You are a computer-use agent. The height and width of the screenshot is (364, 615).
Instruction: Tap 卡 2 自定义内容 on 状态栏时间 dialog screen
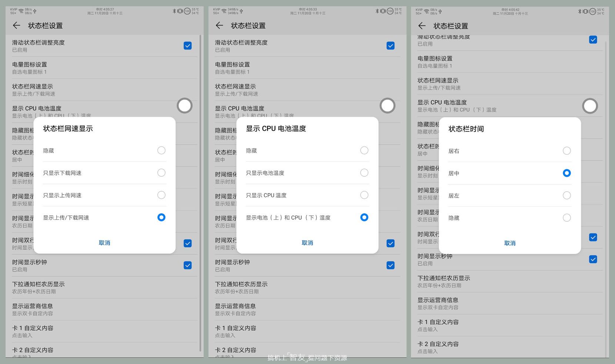point(510,347)
